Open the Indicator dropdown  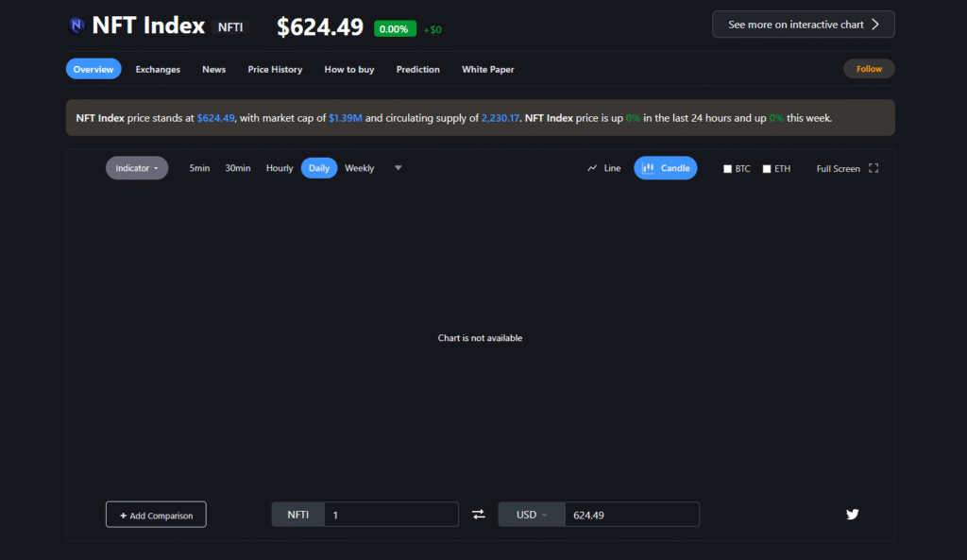pyautogui.click(x=137, y=168)
